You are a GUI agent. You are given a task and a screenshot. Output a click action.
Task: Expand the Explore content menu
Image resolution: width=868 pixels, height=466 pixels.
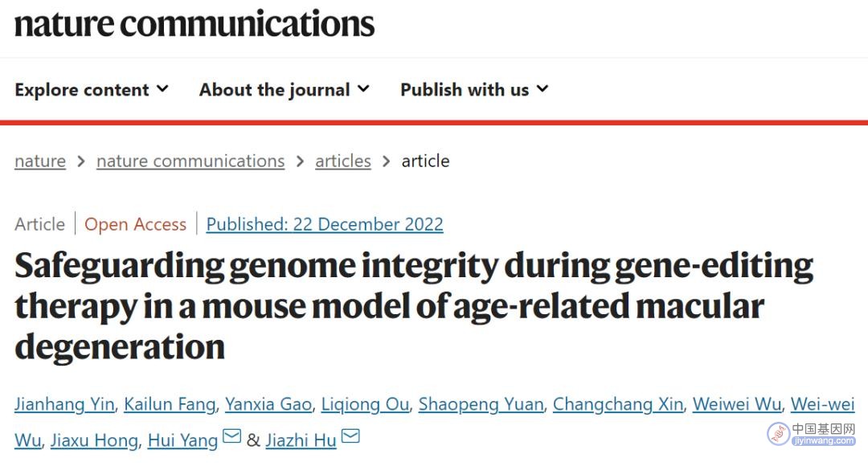pos(92,90)
